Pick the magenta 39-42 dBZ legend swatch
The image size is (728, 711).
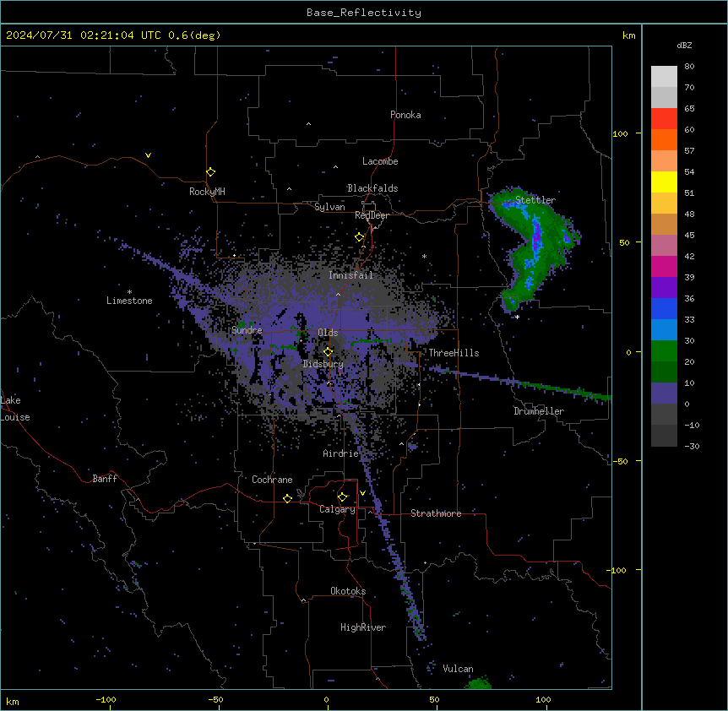[664, 266]
